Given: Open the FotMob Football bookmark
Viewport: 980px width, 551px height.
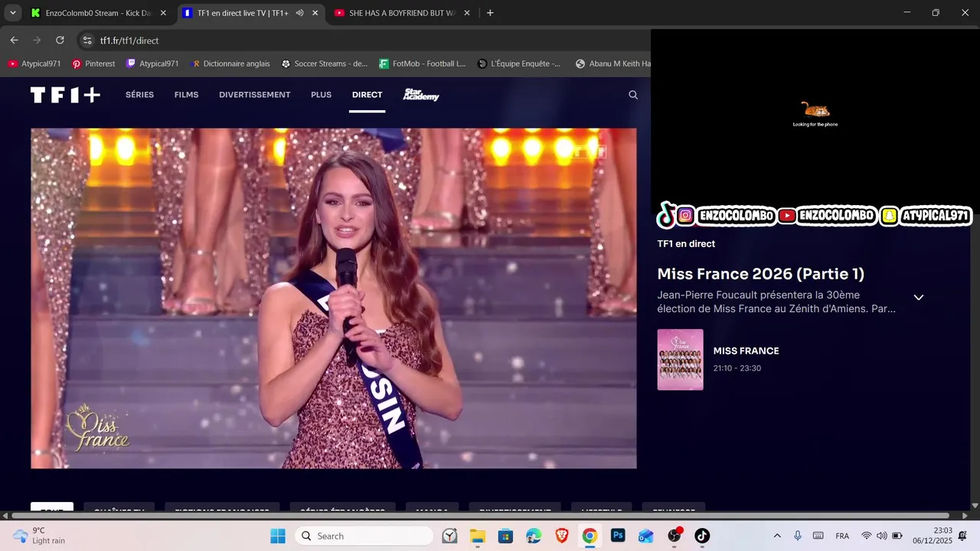Looking at the screenshot, I should (423, 64).
